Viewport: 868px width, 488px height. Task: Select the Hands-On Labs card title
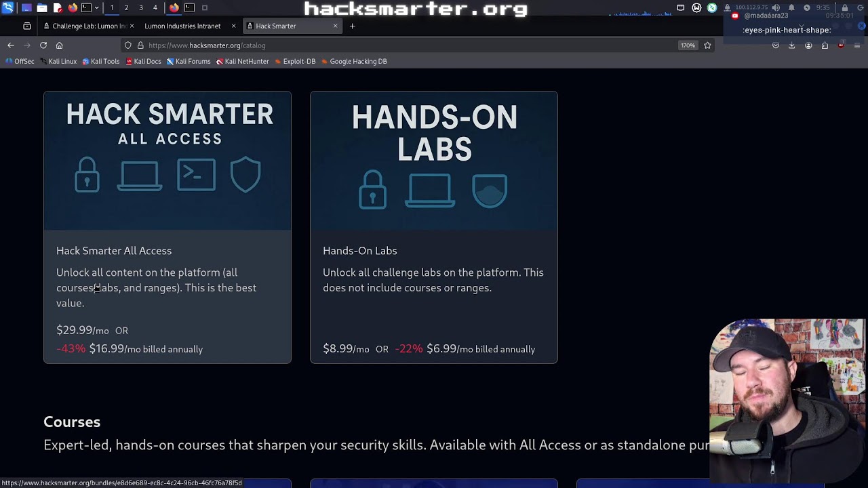pos(360,251)
